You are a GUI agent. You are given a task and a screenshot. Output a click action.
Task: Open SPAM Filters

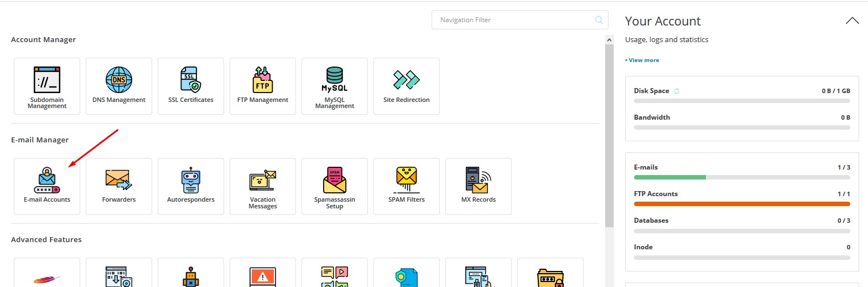[407, 186]
